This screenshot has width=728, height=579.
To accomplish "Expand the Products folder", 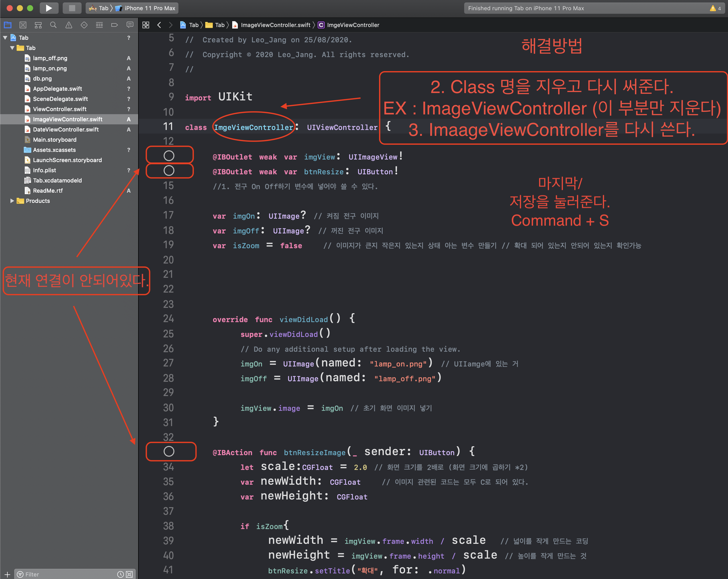I will coord(12,201).
